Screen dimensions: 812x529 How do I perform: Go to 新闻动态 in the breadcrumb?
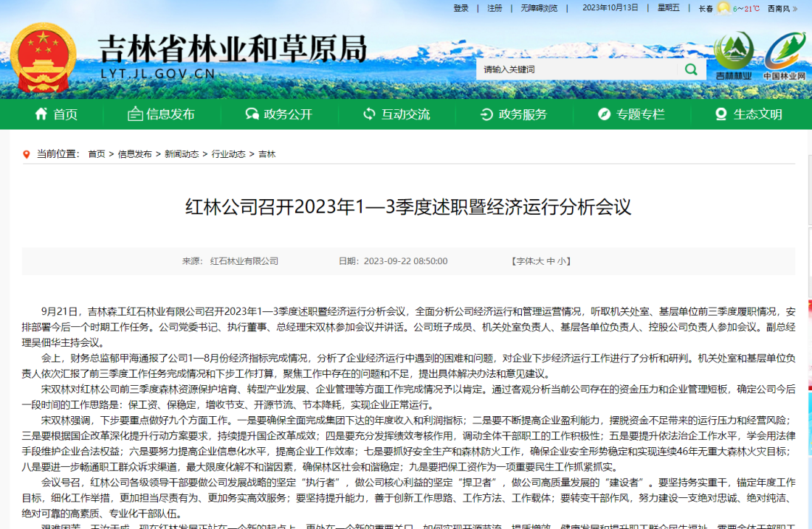click(x=182, y=154)
